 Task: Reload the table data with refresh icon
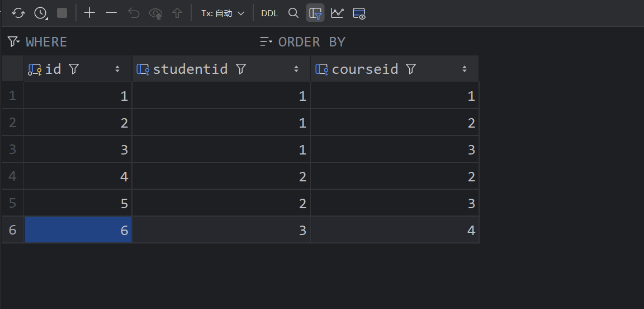(x=18, y=13)
